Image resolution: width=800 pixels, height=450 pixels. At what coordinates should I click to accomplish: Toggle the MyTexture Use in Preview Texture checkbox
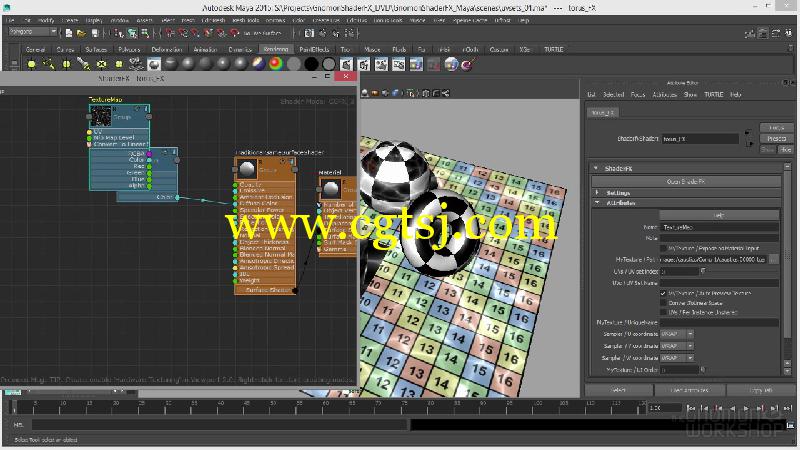pyautogui.click(x=663, y=293)
